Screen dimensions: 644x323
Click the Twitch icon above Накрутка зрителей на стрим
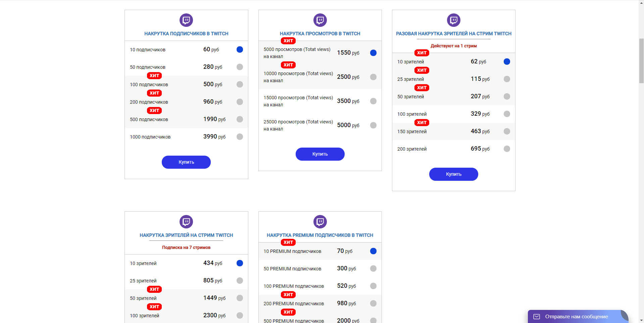click(x=186, y=222)
